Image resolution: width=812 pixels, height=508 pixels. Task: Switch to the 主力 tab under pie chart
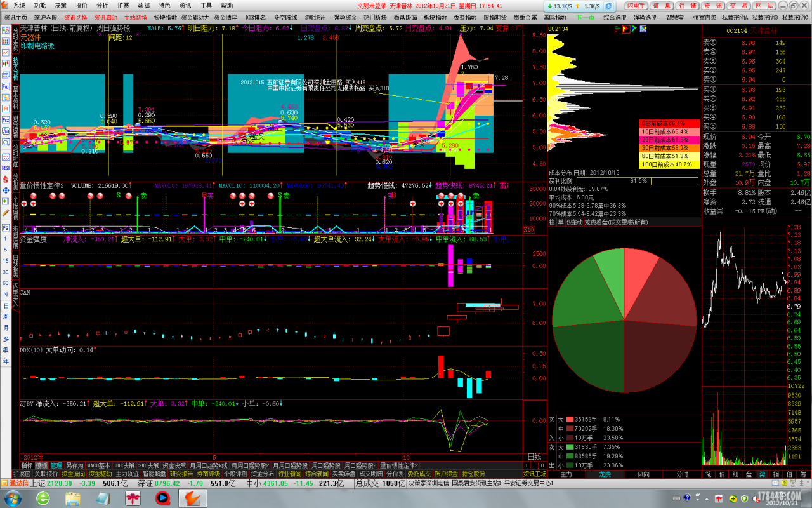point(566,474)
